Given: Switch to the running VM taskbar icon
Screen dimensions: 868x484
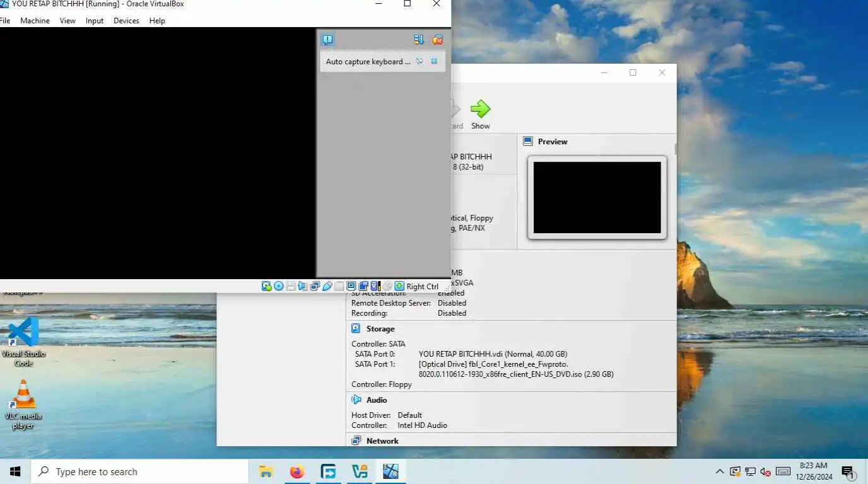Looking at the screenshot, I should pos(390,471).
